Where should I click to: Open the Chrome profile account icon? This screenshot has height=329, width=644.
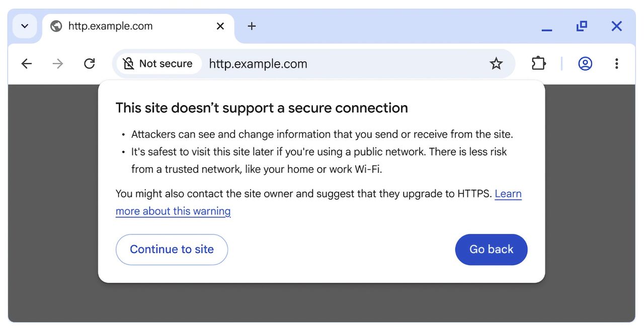pyautogui.click(x=585, y=63)
